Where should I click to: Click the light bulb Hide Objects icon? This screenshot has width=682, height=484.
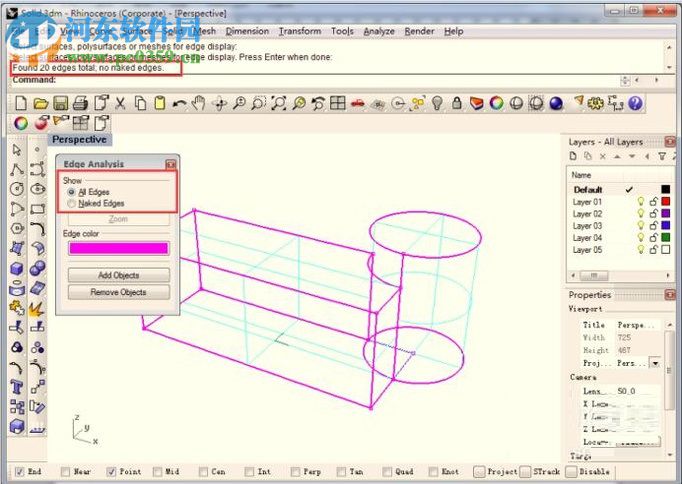click(437, 103)
